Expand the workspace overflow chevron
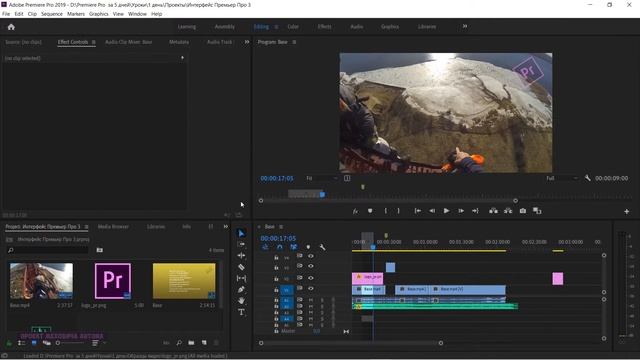Screen dimensions: 640x360 point(465,26)
